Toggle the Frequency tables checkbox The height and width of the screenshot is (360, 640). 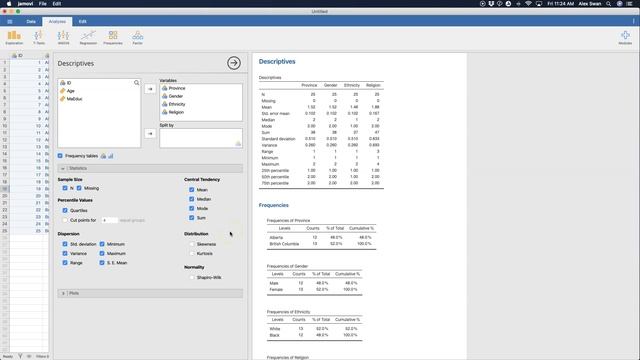click(x=60, y=156)
